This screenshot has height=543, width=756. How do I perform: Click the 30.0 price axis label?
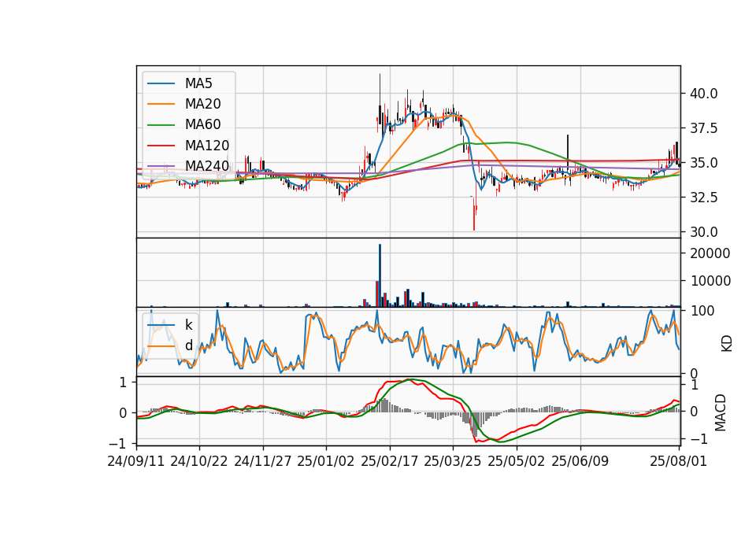703,232
